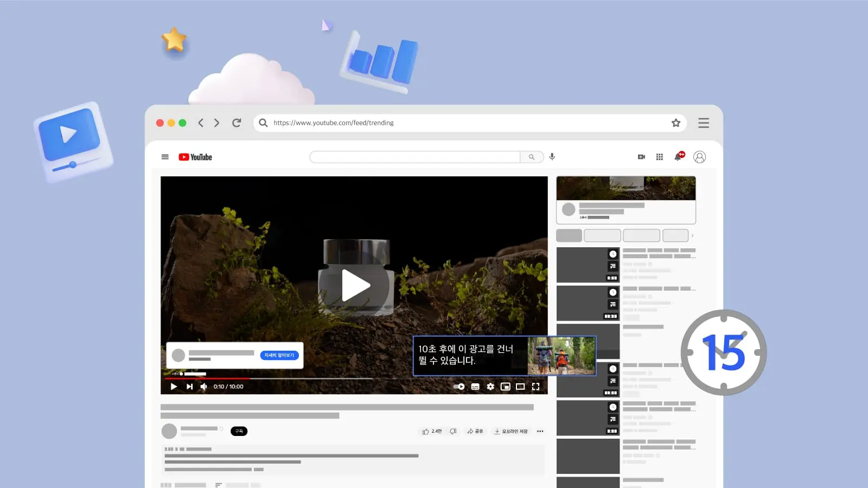Open the create video camera icon

click(x=641, y=157)
